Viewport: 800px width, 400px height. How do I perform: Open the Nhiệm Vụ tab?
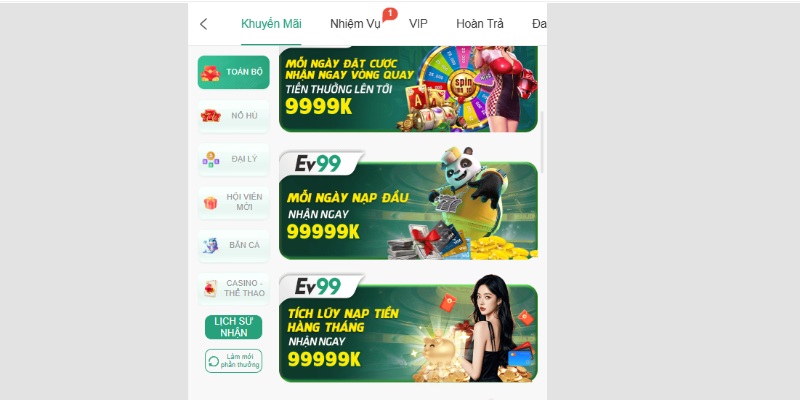pos(356,24)
